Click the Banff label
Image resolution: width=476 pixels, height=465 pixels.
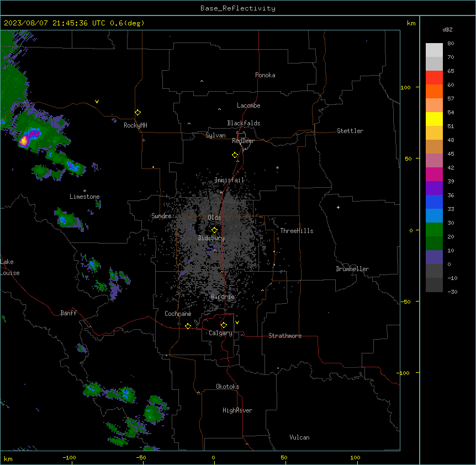(x=68, y=313)
